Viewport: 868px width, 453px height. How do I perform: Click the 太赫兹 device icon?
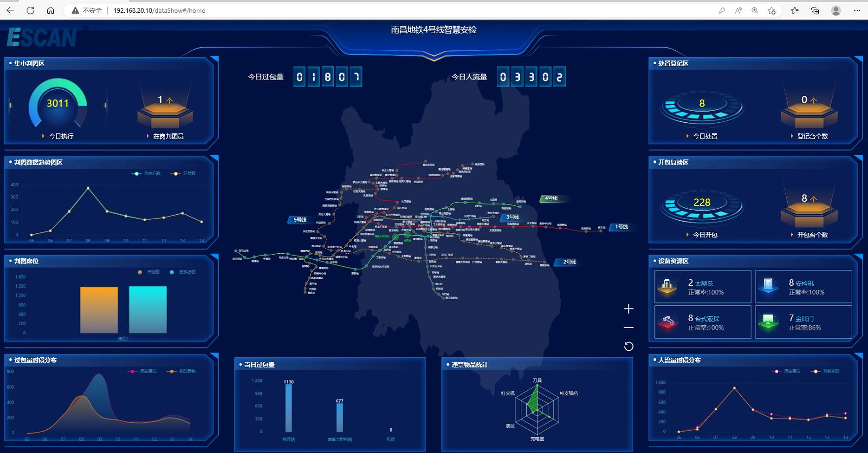667,286
